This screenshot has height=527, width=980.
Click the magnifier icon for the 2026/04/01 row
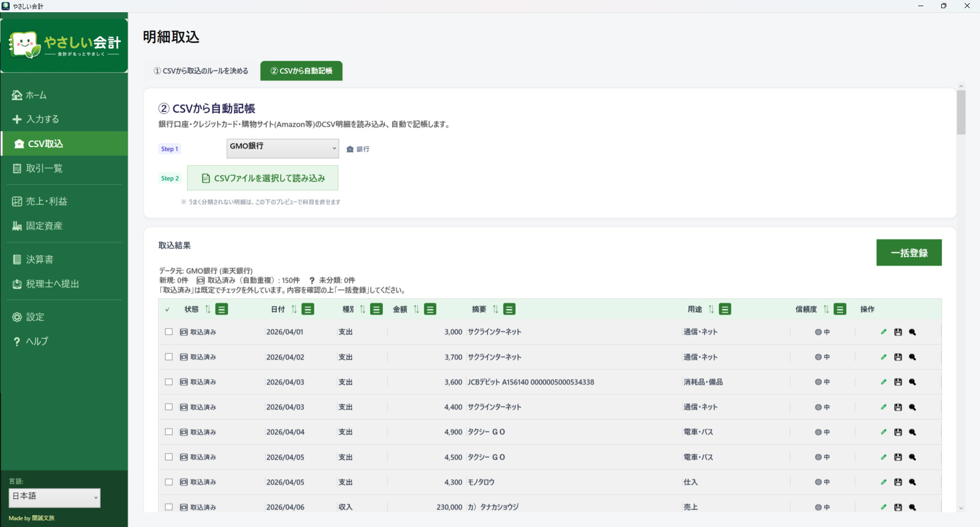pos(913,332)
